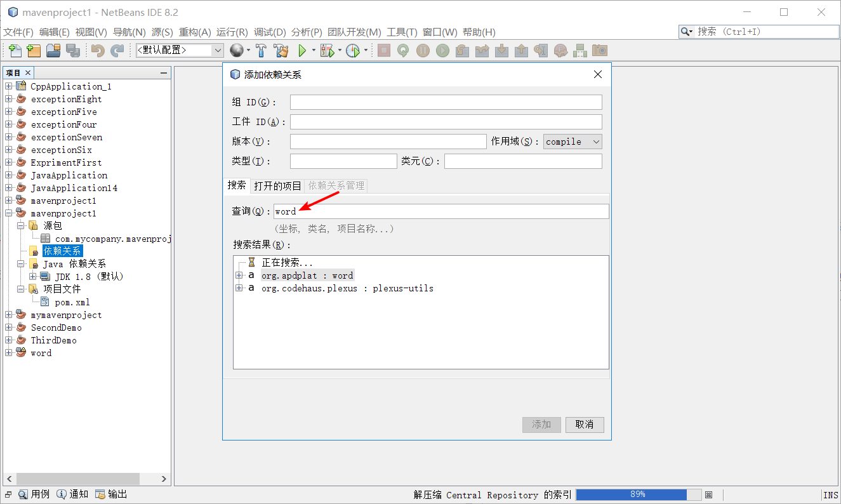Select the SecondDemo project
The width and height of the screenshot is (841, 504).
coord(56,328)
